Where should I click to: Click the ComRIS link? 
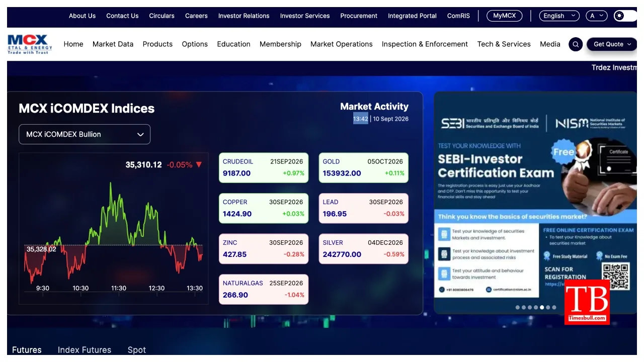(x=458, y=16)
